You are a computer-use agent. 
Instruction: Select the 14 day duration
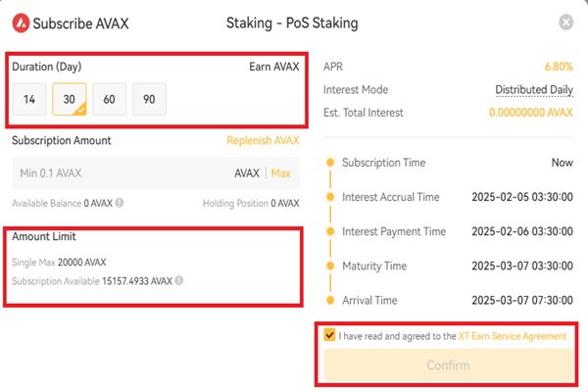point(29,99)
